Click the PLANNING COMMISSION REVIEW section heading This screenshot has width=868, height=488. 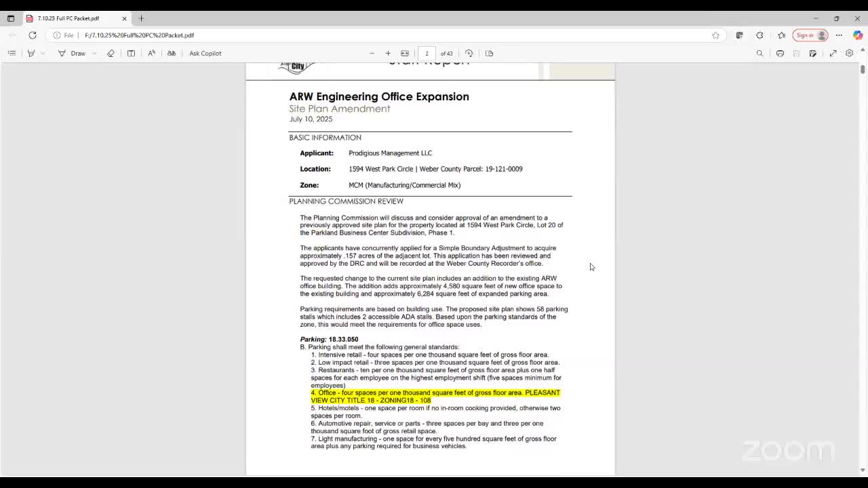pos(346,201)
